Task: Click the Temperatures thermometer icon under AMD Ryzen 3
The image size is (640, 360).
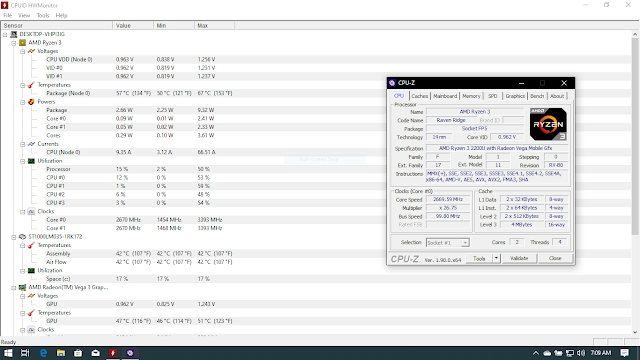Action: 31,85
